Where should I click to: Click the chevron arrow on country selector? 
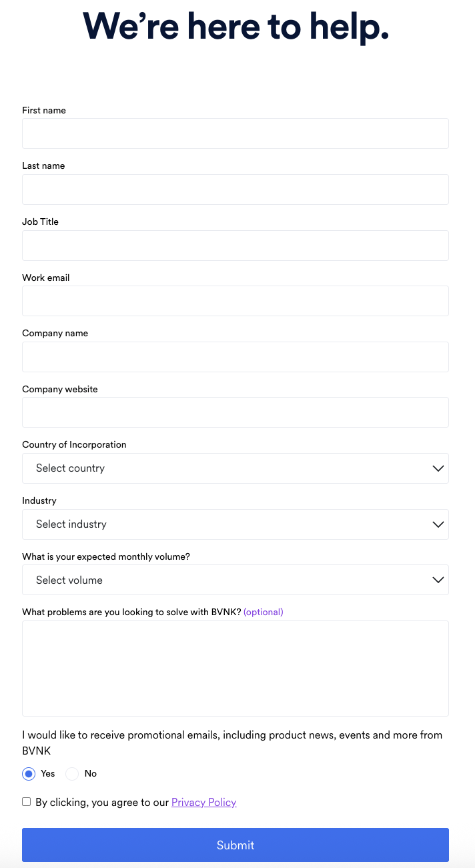[438, 468]
